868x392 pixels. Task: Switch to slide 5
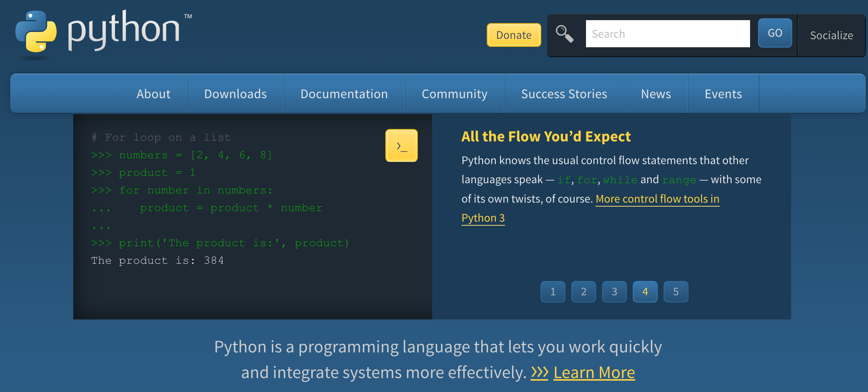[676, 292]
